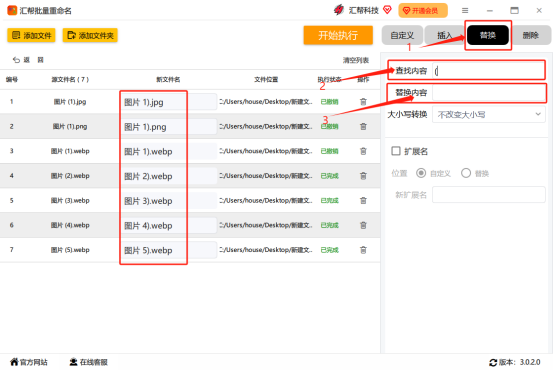The height and width of the screenshot is (370, 554).
Task: Click source name 图片 (1).png
Action: (70, 127)
